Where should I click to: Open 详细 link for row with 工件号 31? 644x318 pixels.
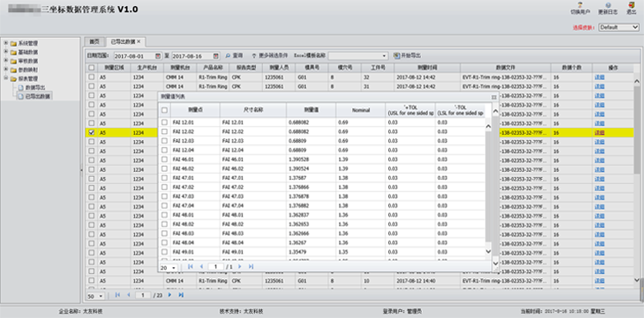pyautogui.click(x=599, y=86)
